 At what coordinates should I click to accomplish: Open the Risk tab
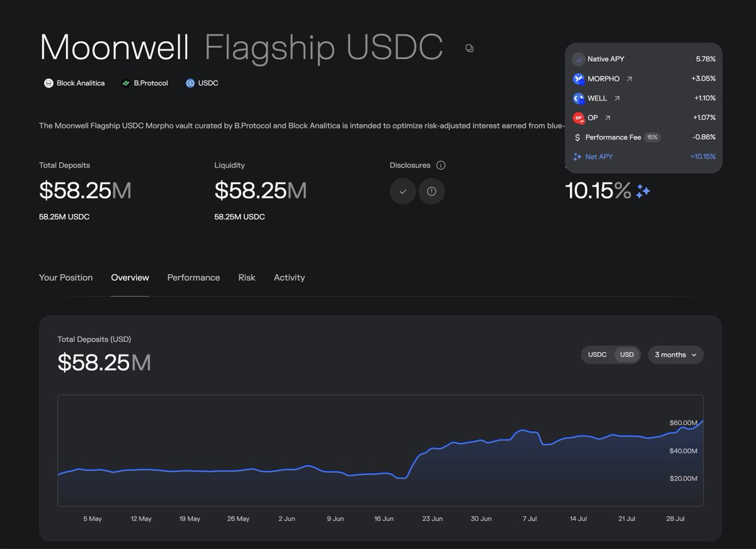[x=247, y=278]
